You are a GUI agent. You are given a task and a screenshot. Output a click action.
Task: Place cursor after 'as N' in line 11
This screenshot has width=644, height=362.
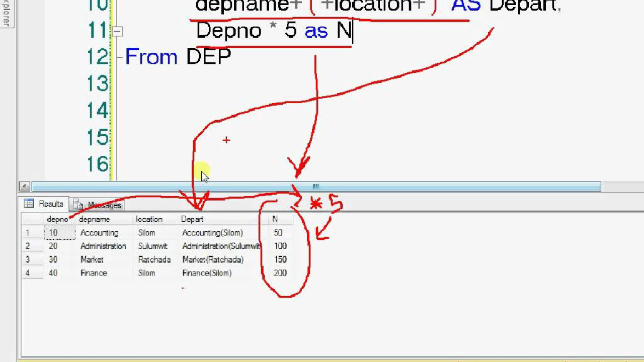353,31
